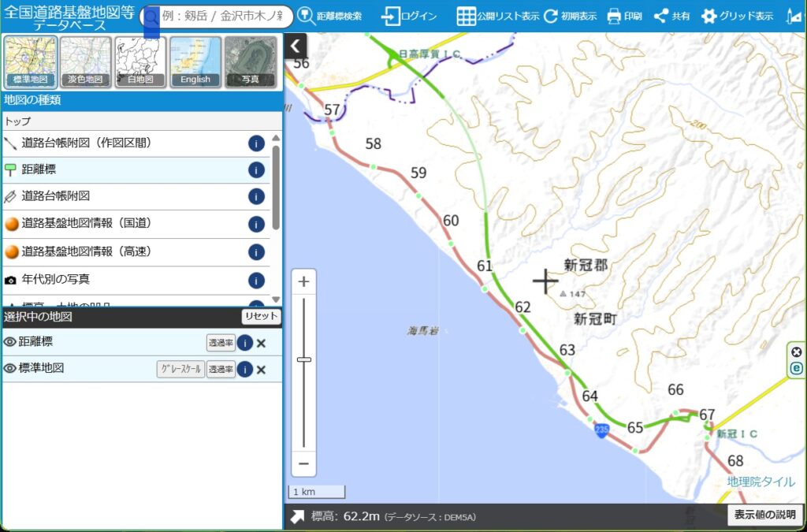Image resolution: width=807 pixels, height=532 pixels.
Task: Collapse the left side panel with chevron
Action: point(296,47)
